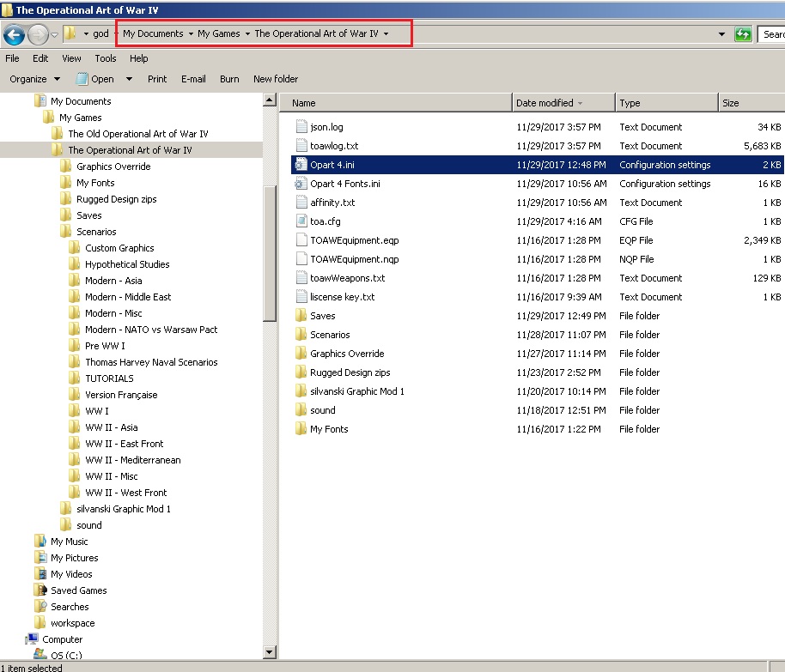Click god segment in address breadcrumb
This screenshot has height=672, width=785.
coord(100,34)
